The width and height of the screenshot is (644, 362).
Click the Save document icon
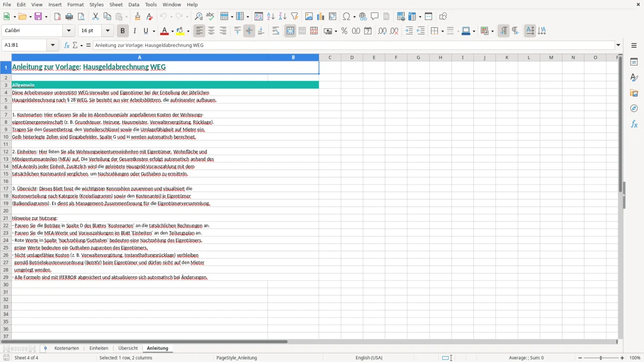tap(38, 17)
